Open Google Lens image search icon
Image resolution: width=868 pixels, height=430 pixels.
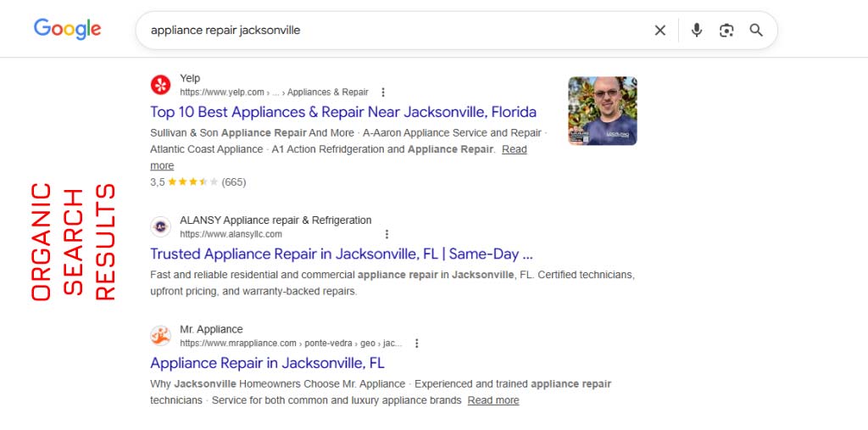(726, 31)
